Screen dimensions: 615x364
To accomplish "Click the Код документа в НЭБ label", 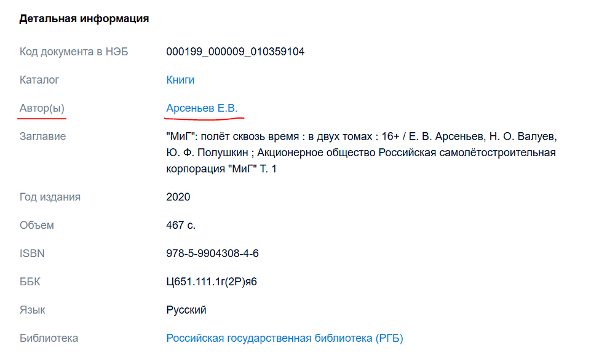I will [x=74, y=52].
